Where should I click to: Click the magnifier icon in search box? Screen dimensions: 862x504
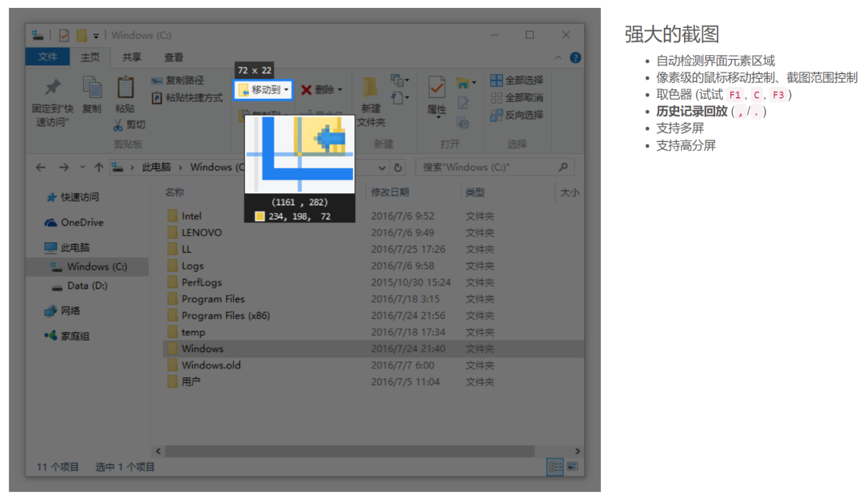(563, 167)
